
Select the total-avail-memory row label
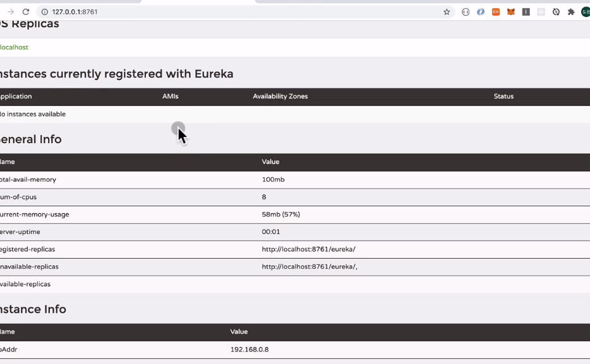pos(28,180)
